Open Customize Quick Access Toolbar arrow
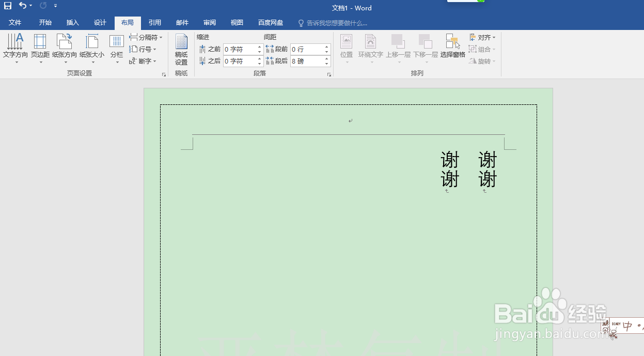The width and height of the screenshot is (644, 356). pyautogui.click(x=55, y=6)
